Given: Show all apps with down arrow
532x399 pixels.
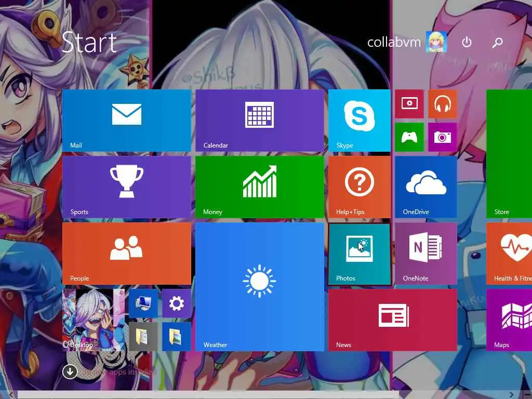Looking at the screenshot, I should point(70,371).
